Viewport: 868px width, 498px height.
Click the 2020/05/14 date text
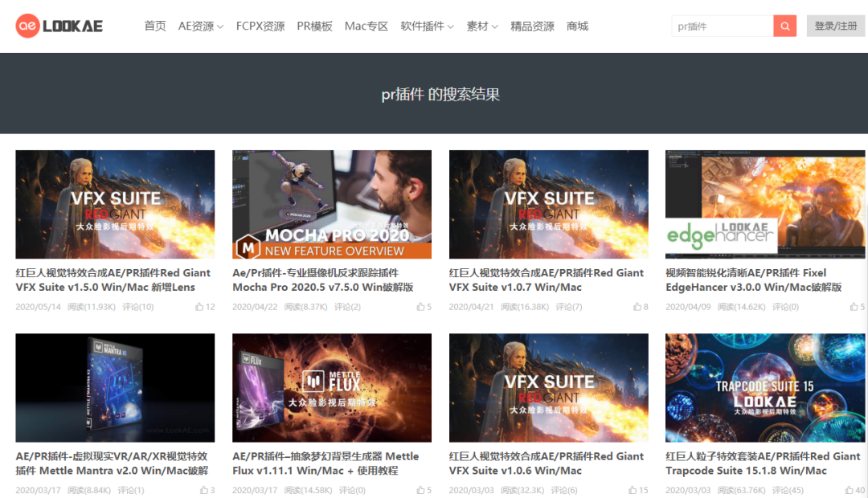tap(39, 307)
